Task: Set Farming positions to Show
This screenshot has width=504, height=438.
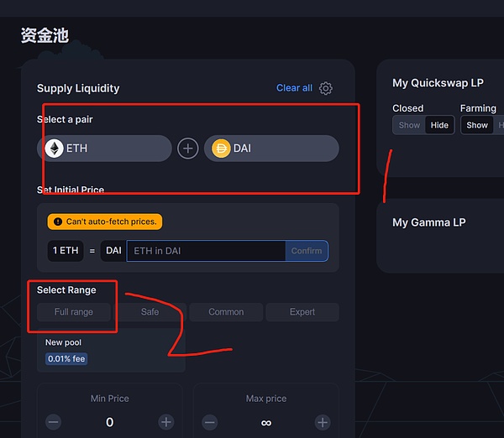Action: coord(477,125)
